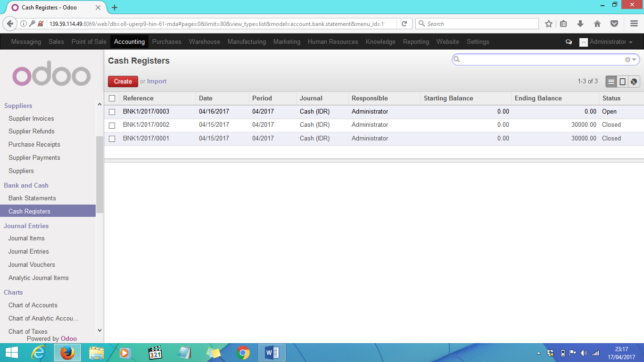The width and height of the screenshot is (644, 362).
Task: Open the record BNK1/2017/0003
Action: 146,112
